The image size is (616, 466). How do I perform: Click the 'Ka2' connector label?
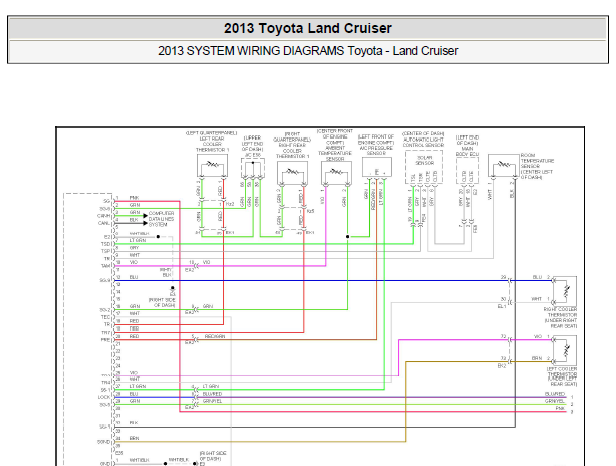(230, 204)
